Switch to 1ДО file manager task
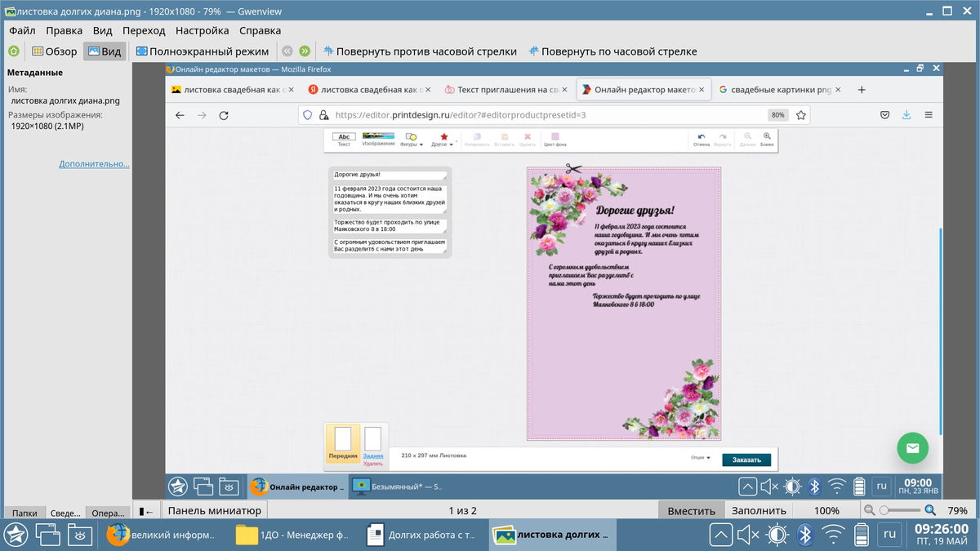Viewport: 980px width, 551px height. pyautogui.click(x=292, y=535)
